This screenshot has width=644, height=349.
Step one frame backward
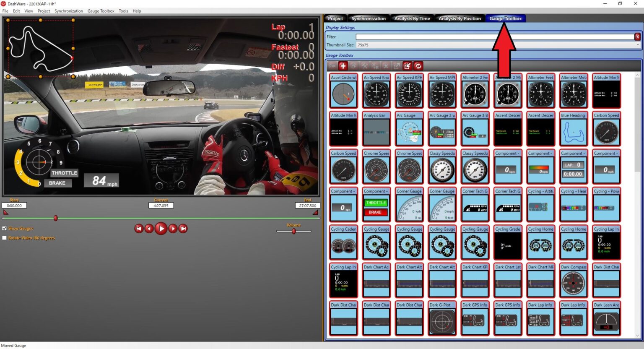coord(149,229)
